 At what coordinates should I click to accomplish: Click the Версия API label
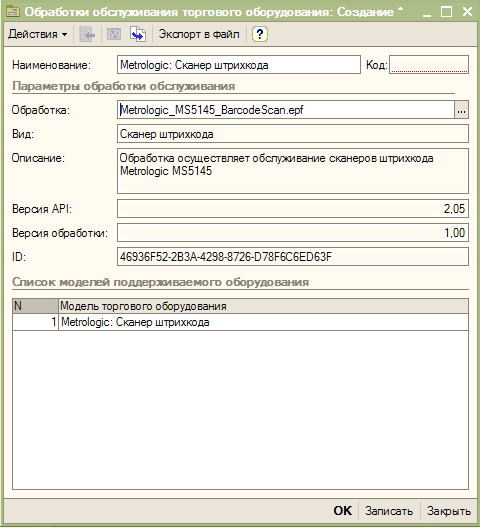pos(42,209)
